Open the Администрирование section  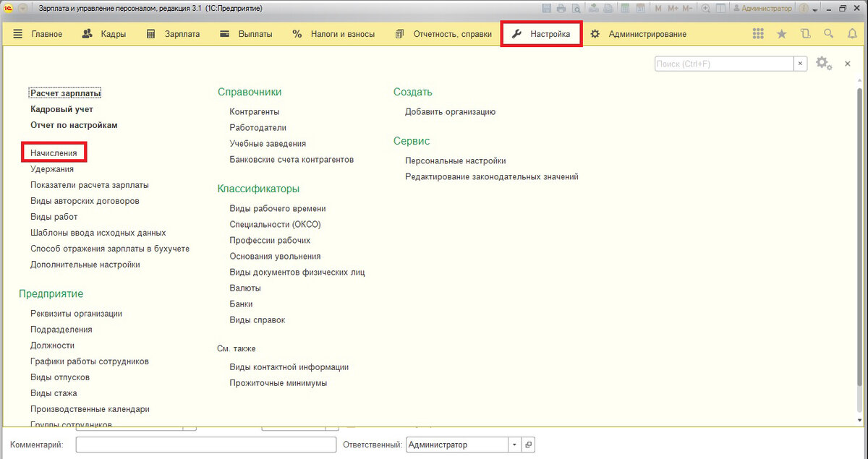639,34
